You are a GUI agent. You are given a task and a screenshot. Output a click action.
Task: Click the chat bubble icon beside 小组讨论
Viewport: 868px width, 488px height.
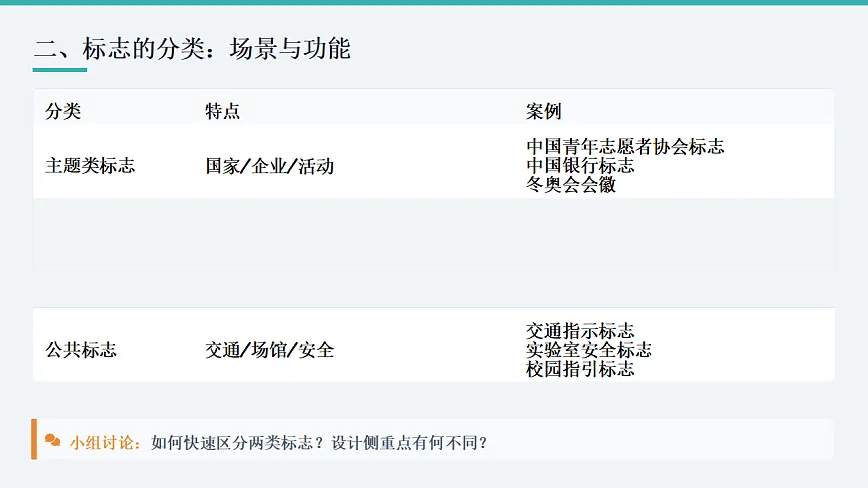click(53, 441)
